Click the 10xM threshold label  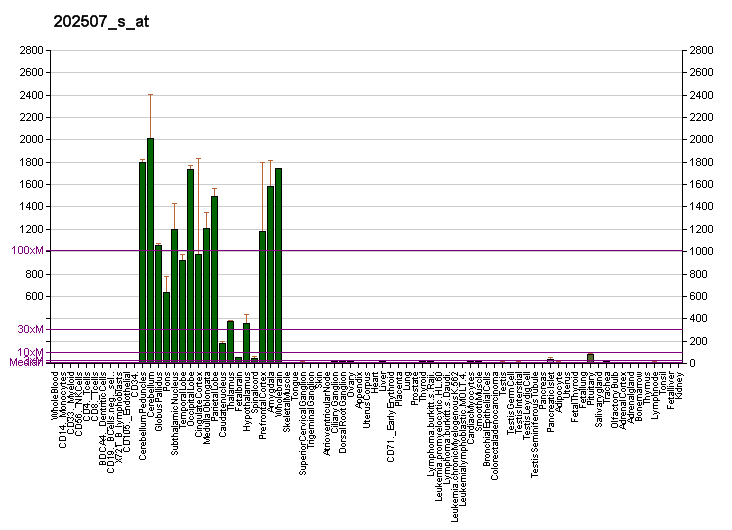coord(30,353)
